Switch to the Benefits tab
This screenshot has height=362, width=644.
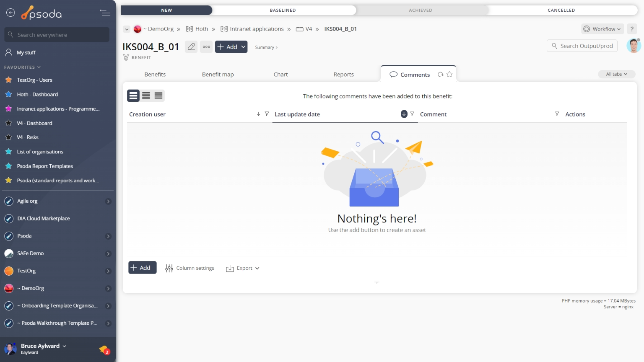coord(155,74)
